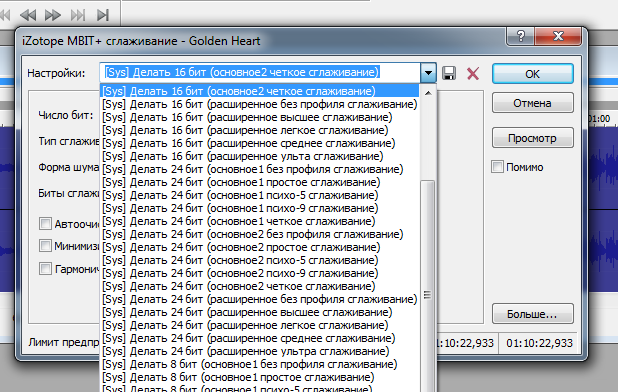Click the next marker transport button
Image resolution: width=618 pixels, height=392 pixels.
pyautogui.click(x=78, y=15)
